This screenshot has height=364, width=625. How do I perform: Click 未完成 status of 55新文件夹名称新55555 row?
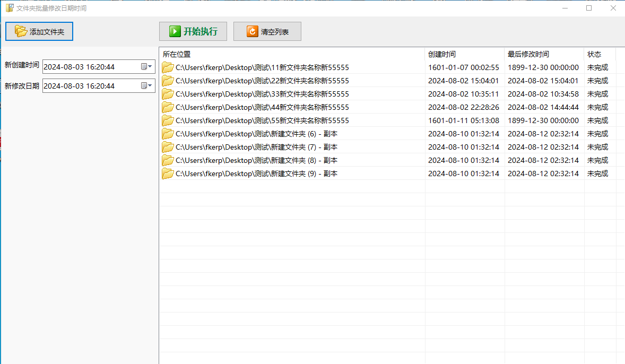coord(597,120)
